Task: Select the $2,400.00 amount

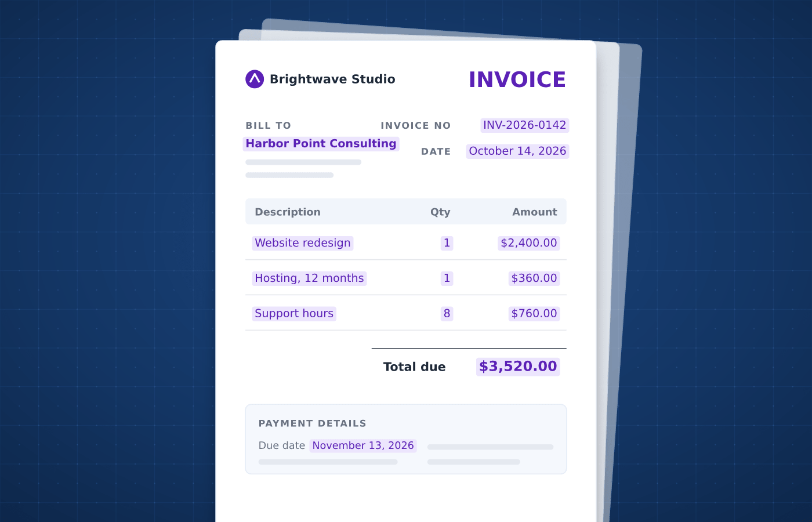Action: (x=529, y=243)
